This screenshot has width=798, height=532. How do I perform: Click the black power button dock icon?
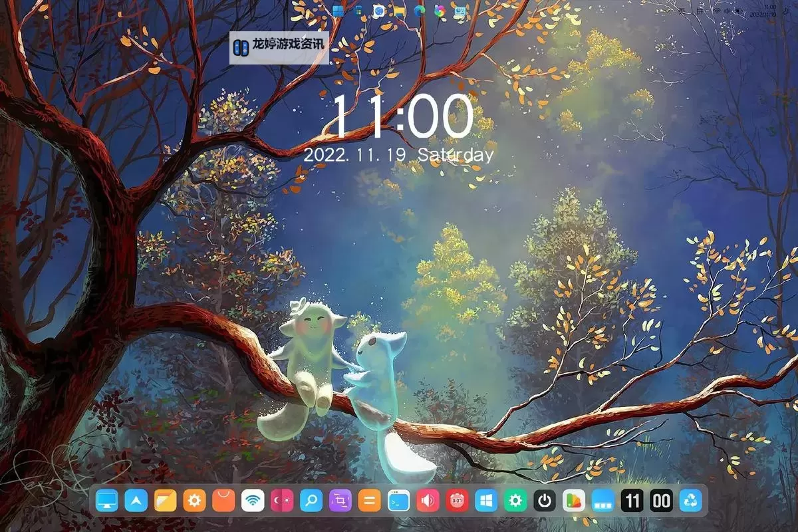pyautogui.click(x=545, y=500)
